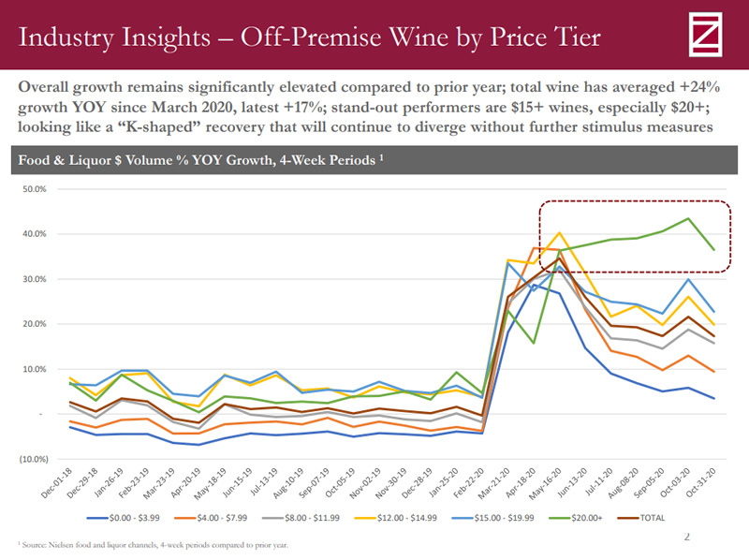Click the page number 2
This screenshot has width=749, height=560.
pos(686,538)
